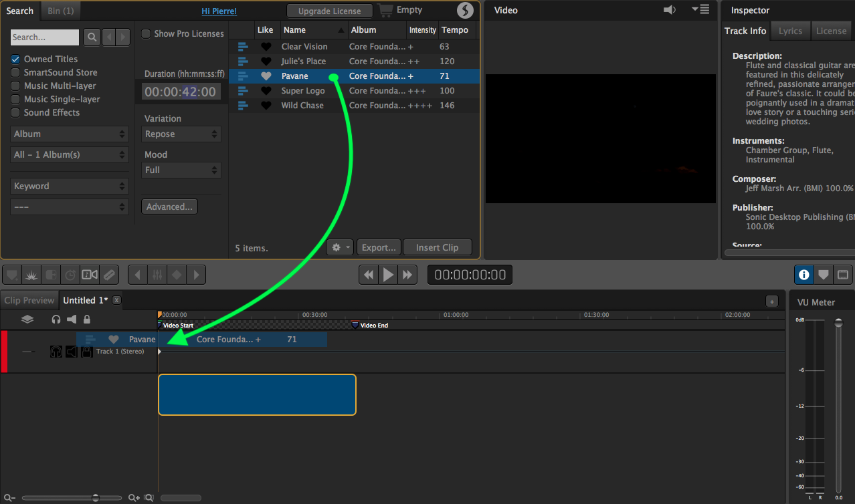855x504 pixels.
Task: Open the License tab
Action: (832, 31)
